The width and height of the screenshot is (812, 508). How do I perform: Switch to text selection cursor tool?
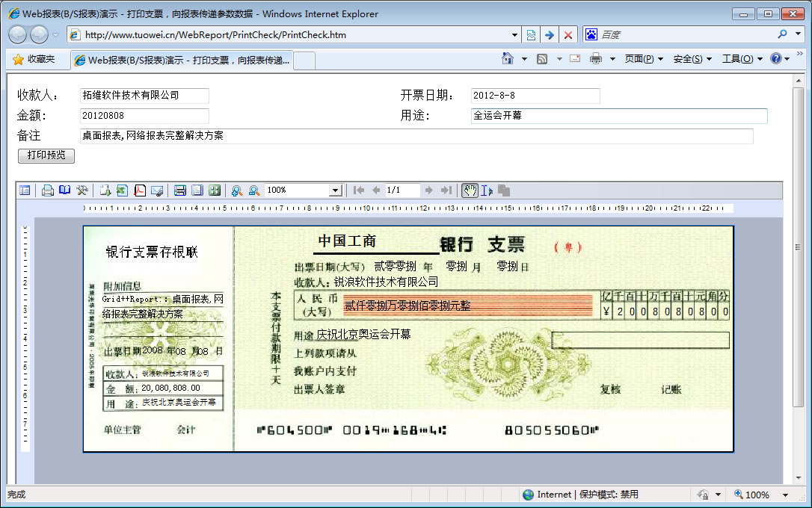[x=486, y=190]
